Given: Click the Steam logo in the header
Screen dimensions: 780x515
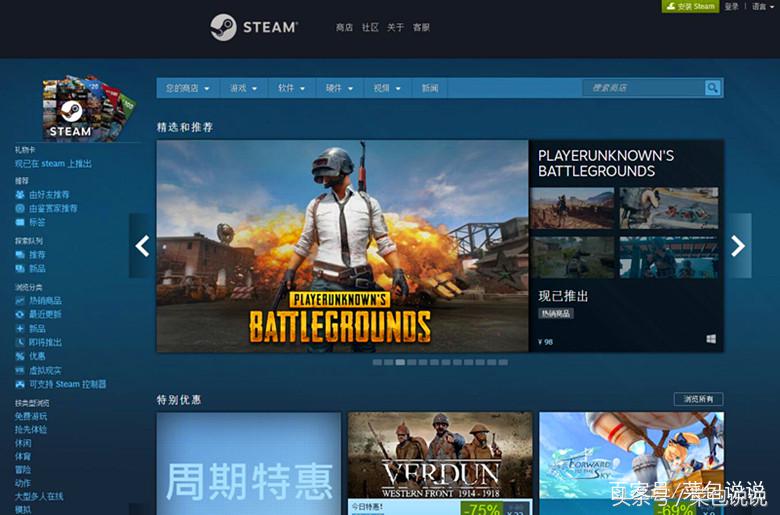Looking at the screenshot, I should [254, 27].
